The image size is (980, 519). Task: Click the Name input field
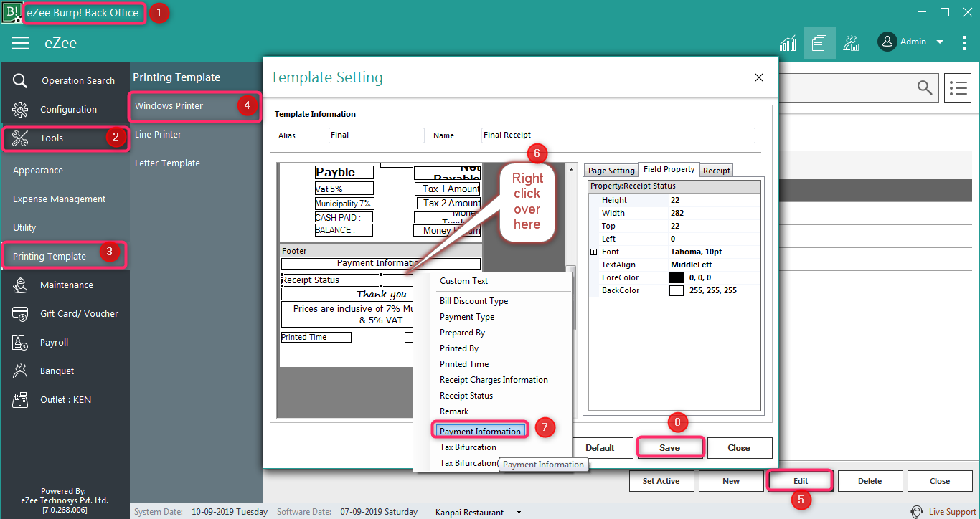tap(618, 135)
